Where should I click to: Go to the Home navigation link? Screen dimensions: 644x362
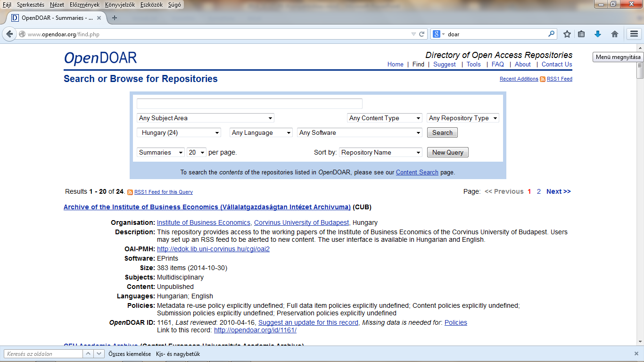pos(396,65)
